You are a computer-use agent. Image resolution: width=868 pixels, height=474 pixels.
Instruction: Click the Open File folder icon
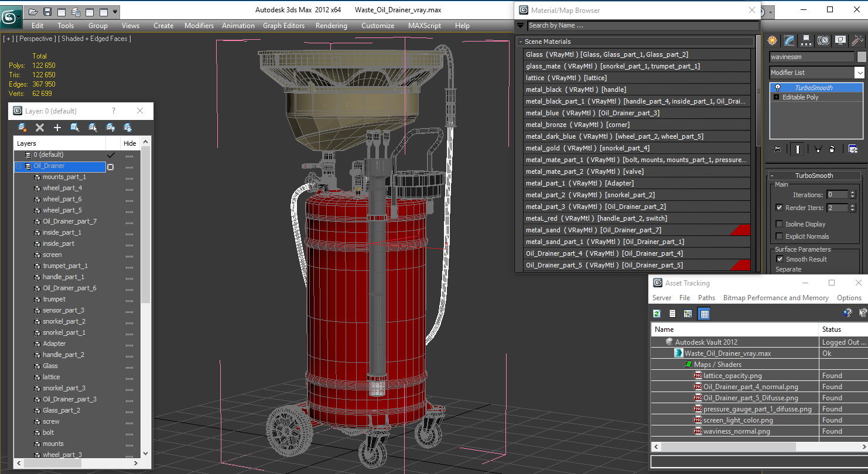(33, 12)
